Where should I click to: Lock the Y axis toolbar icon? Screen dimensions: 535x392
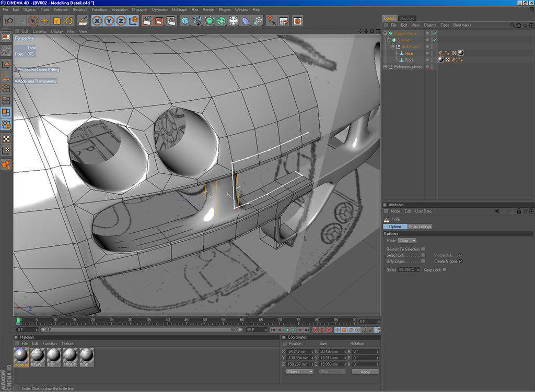click(x=110, y=21)
